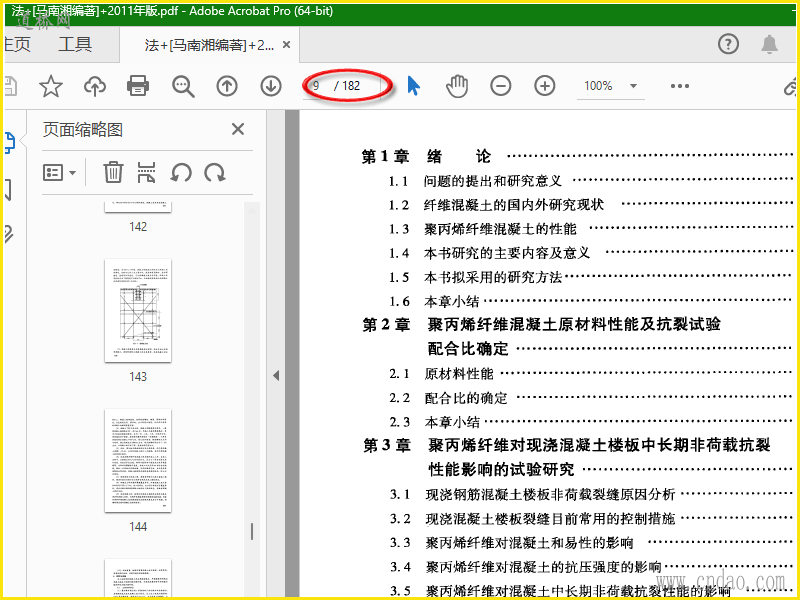Image resolution: width=800 pixels, height=600 pixels.
Task: Click the share link icon at the toolbar's right edge
Action: tap(790, 87)
